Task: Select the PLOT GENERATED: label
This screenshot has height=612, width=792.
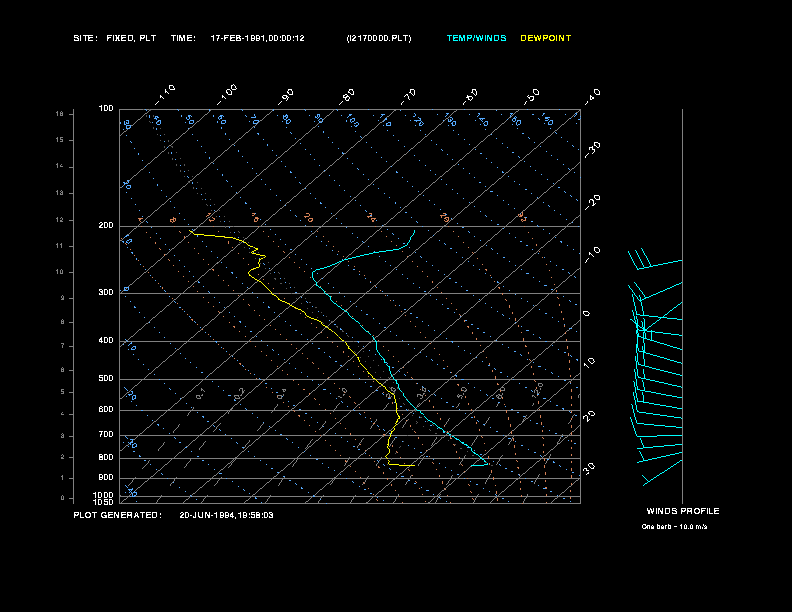Action: pyautogui.click(x=117, y=515)
